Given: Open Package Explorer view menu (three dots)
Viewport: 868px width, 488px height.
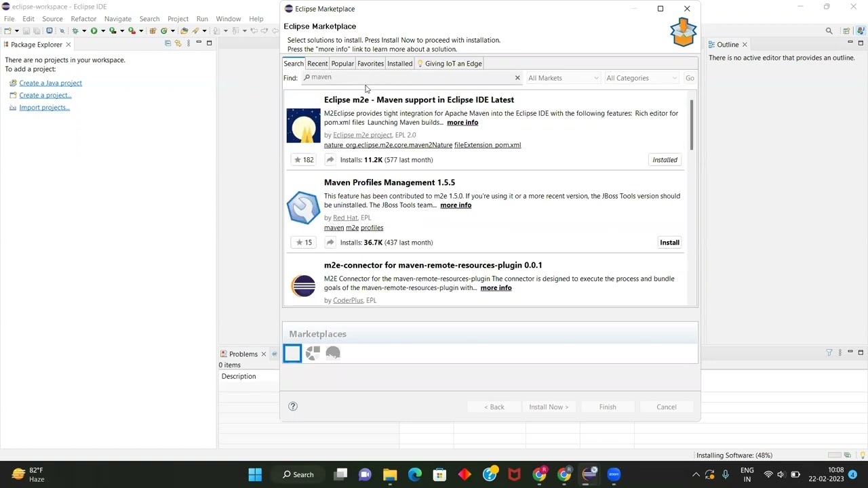Looking at the screenshot, I should tap(189, 43).
